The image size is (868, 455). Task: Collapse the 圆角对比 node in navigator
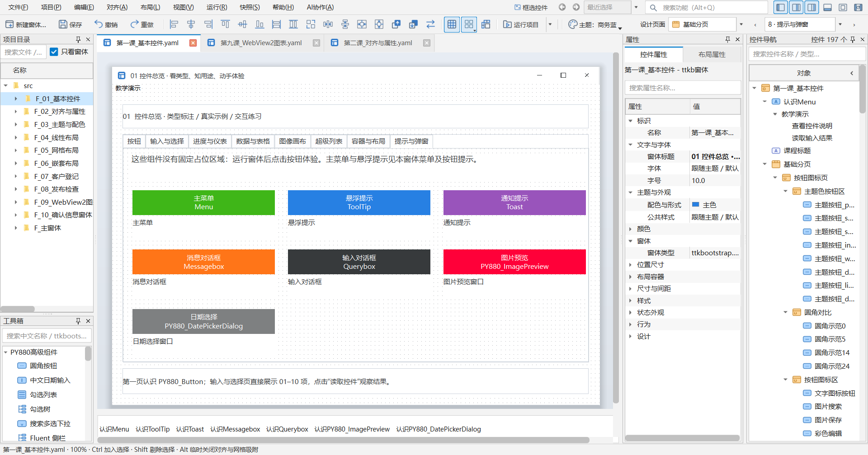pyautogui.click(x=785, y=312)
